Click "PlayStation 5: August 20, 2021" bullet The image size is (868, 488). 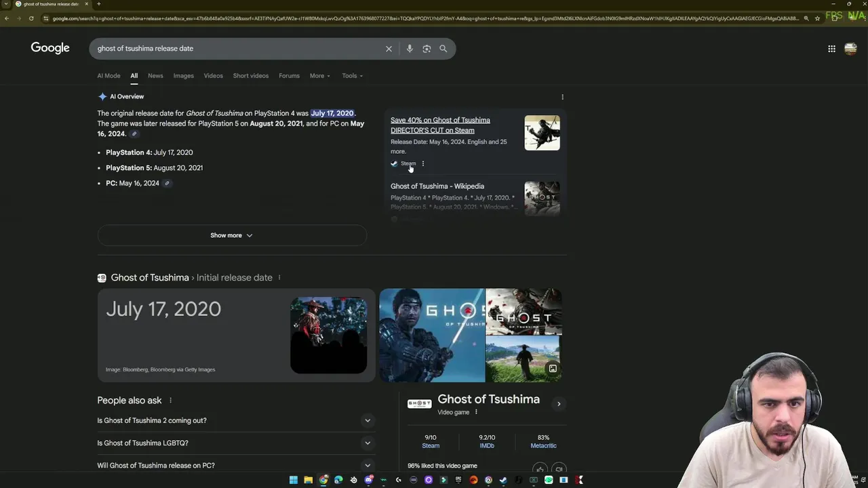click(154, 168)
